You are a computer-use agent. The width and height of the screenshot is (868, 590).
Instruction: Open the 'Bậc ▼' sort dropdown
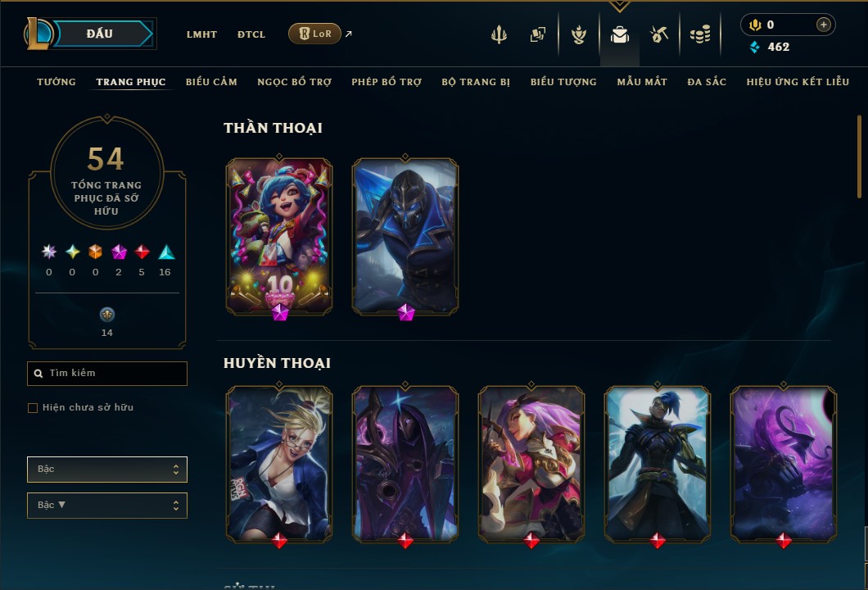coord(106,506)
